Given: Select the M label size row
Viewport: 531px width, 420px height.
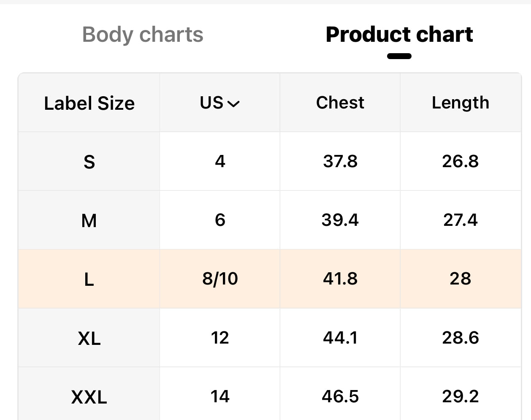Looking at the screenshot, I should pos(89,220).
